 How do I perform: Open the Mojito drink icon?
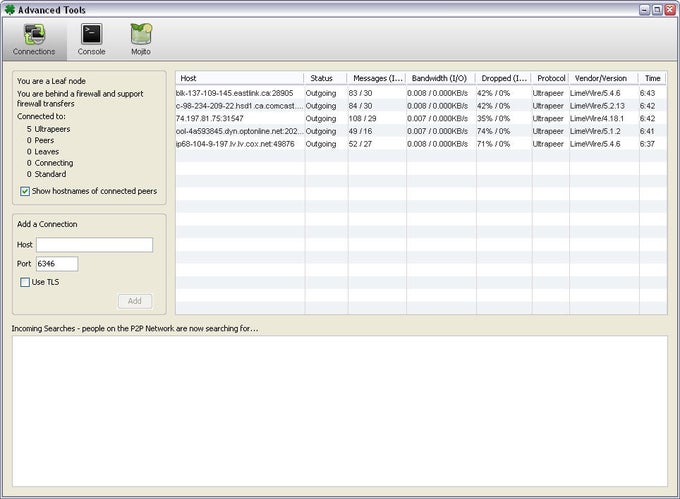[141, 34]
